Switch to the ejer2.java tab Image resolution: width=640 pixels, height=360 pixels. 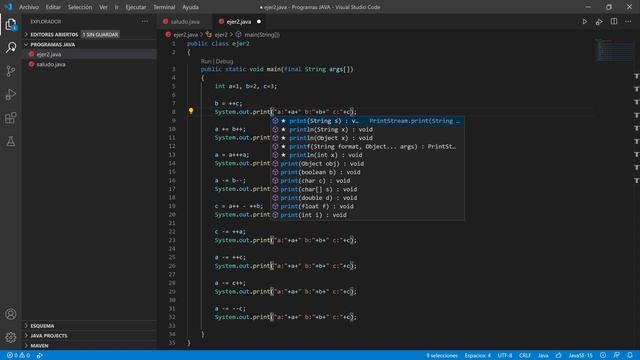point(239,22)
